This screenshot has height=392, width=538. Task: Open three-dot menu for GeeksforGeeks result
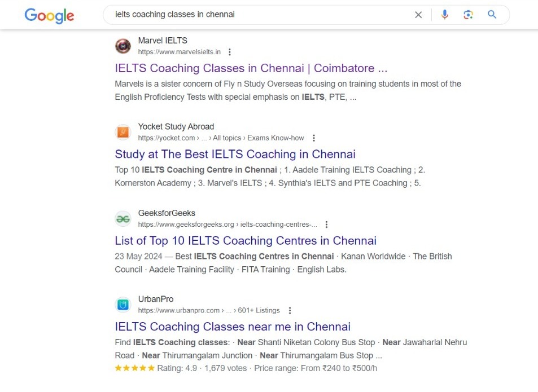pos(326,224)
